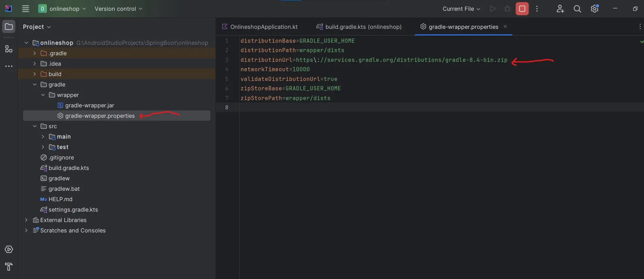Viewport: 644px width, 279px height.
Task: Click the External Libraries icon
Action: [35, 220]
